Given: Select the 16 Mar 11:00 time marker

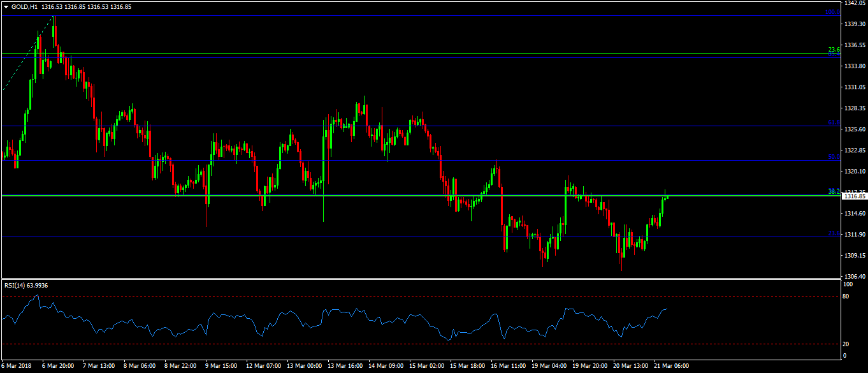Looking at the screenshot, I should pyautogui.click(x=508, y=367).
